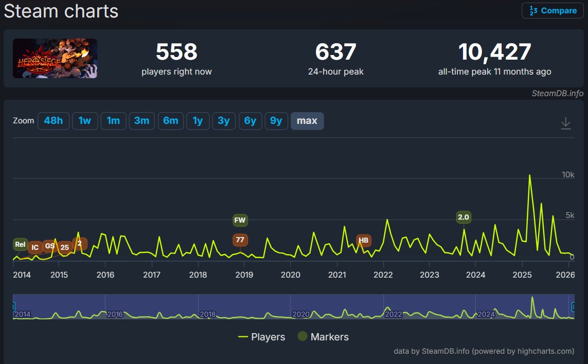Click the 2022 label in navigator

click(394, 314)
